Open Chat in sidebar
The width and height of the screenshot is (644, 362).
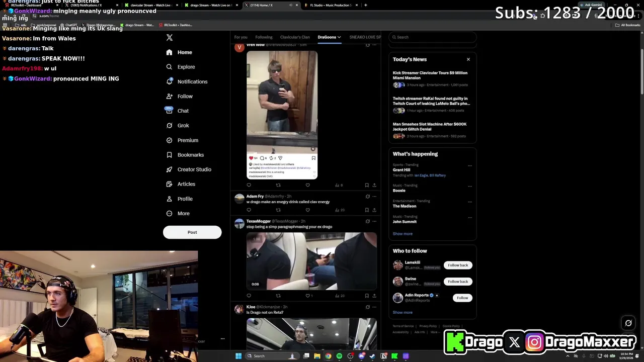point(177,111)
